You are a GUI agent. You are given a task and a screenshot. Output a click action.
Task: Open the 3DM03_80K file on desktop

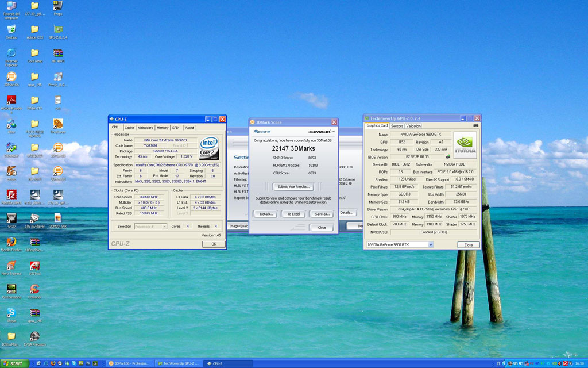(x=58, y=220)
